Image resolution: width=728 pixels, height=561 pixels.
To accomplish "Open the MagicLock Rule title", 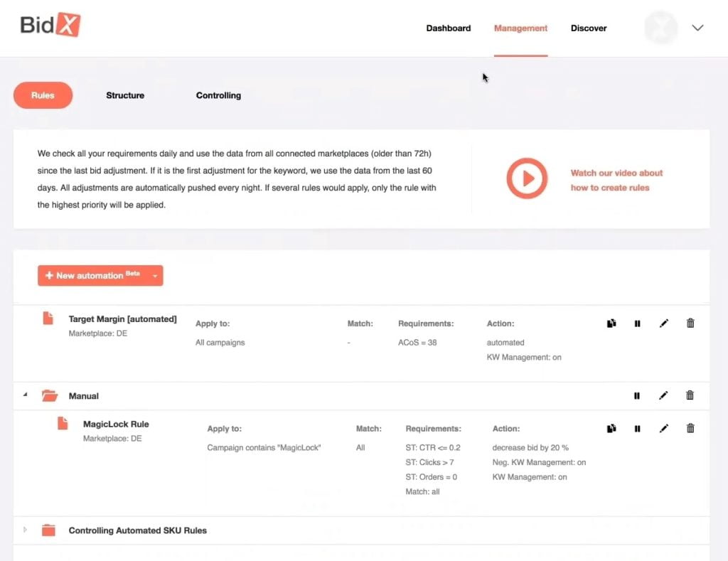I will (x=116, y=424).
